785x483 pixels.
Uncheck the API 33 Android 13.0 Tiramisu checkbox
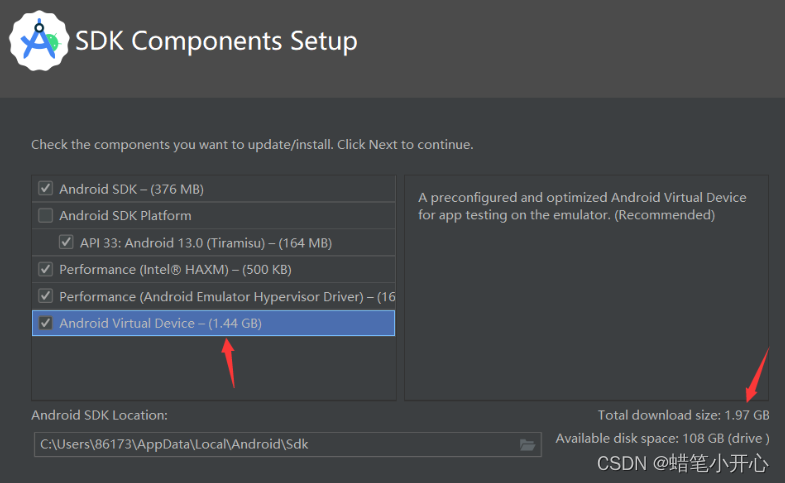66,242
